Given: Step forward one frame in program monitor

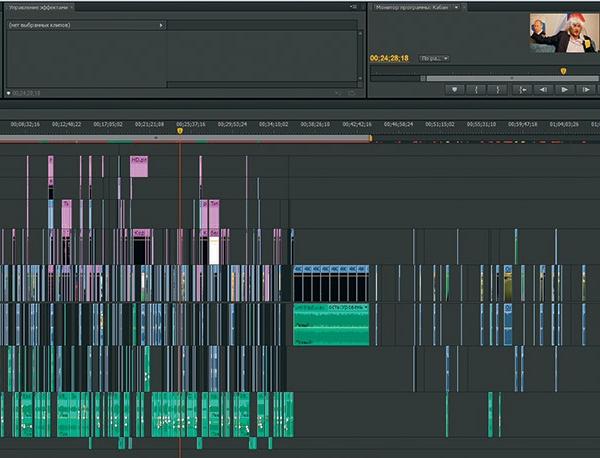Looking at the screenshot, I should tap(587, 89).
